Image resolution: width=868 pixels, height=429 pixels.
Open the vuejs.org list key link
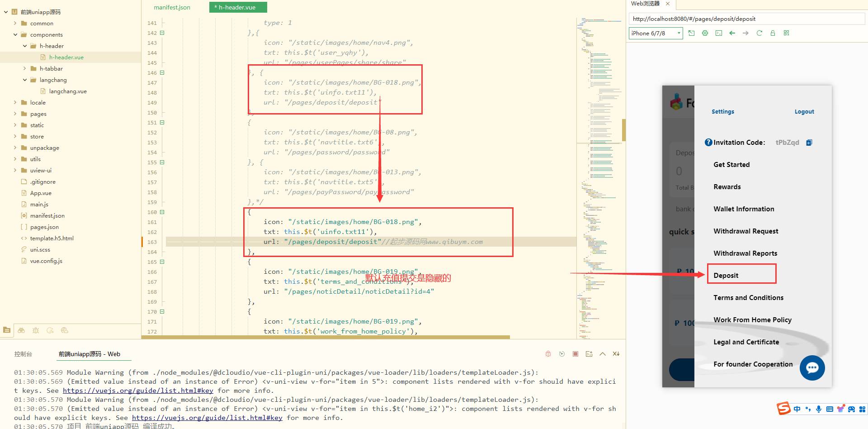coord(137,391)
